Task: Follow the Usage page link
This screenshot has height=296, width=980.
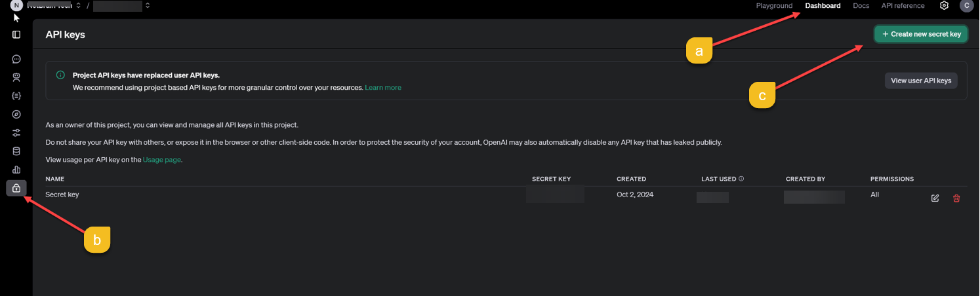Action: pos(161,160)
